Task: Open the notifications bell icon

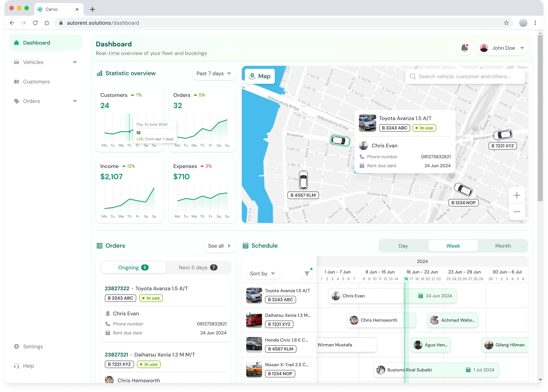Action: [464, 48]
